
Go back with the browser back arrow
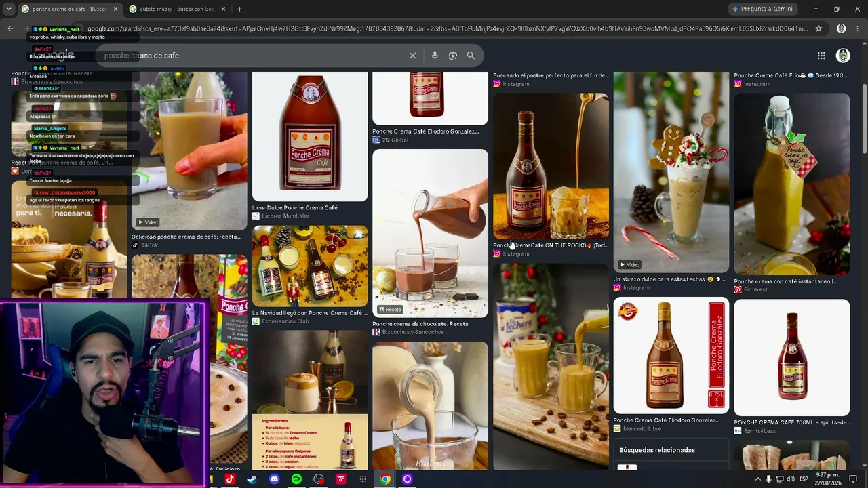(10, 28)
